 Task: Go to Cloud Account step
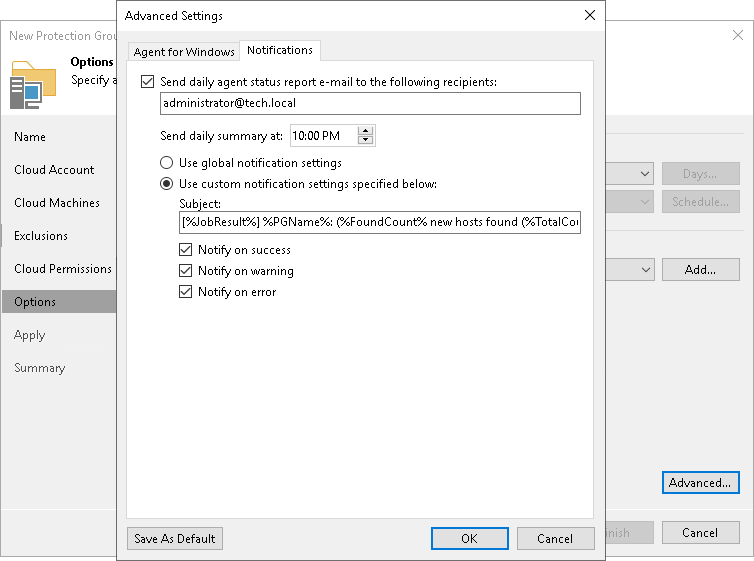(54, 170)
